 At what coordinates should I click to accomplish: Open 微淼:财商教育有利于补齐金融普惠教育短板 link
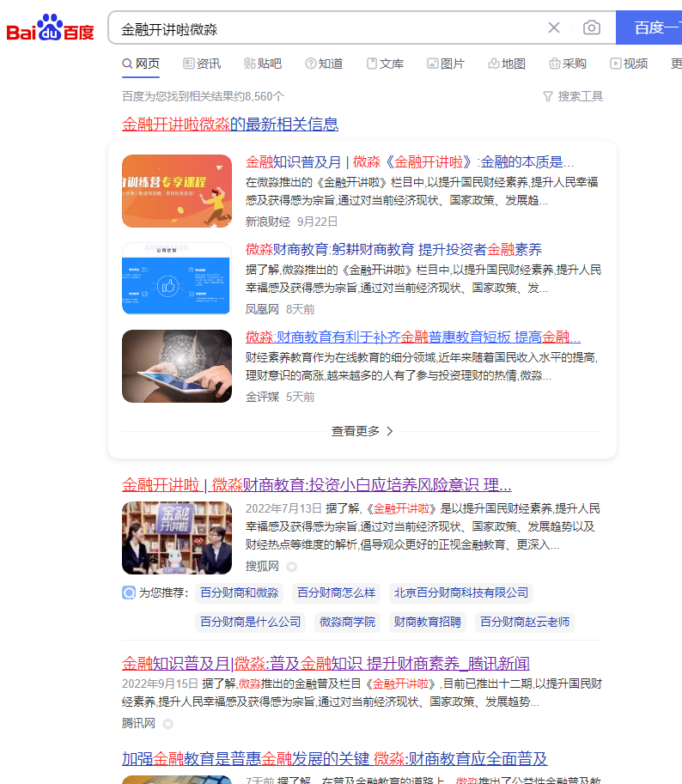[413, 337]
